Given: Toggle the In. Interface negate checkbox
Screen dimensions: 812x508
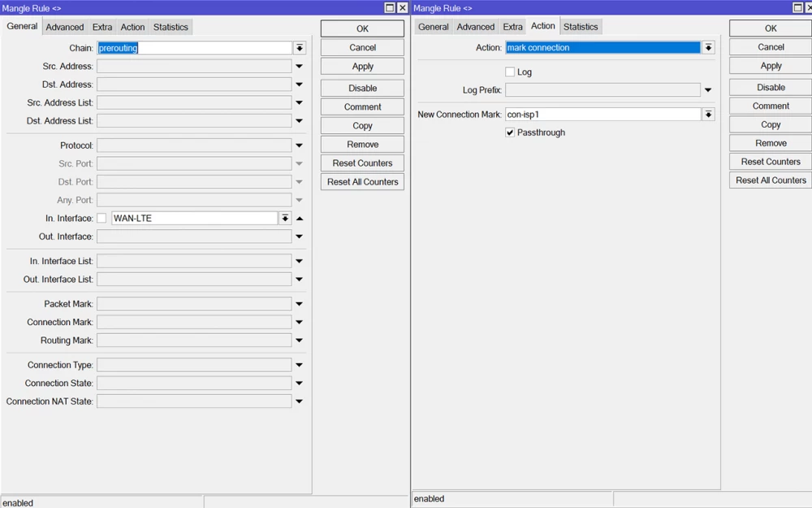Looking at the screenshot, I should pos(101,218).
